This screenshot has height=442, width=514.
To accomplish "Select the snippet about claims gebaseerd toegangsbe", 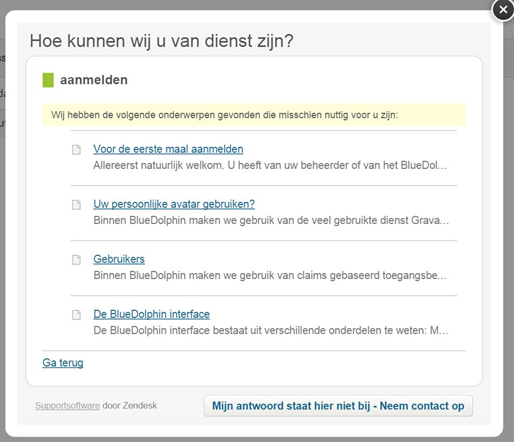I will click(270, 275).
